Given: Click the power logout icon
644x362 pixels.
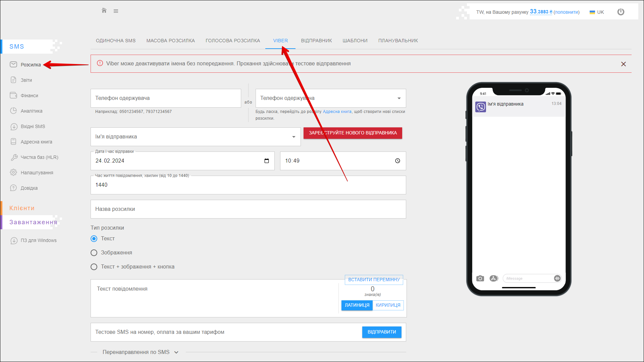Looking at the screenshot, I should [621, 12].
